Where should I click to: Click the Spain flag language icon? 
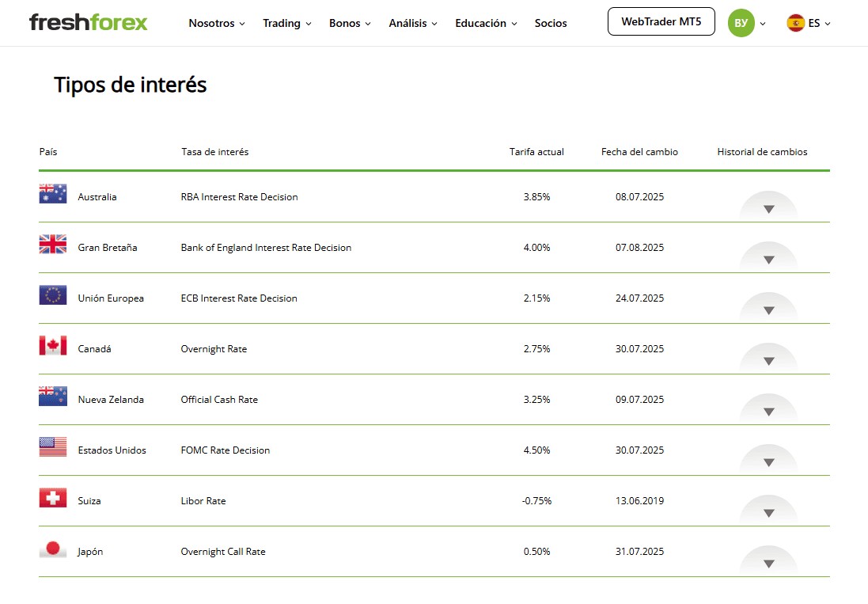tap(795, 23)
